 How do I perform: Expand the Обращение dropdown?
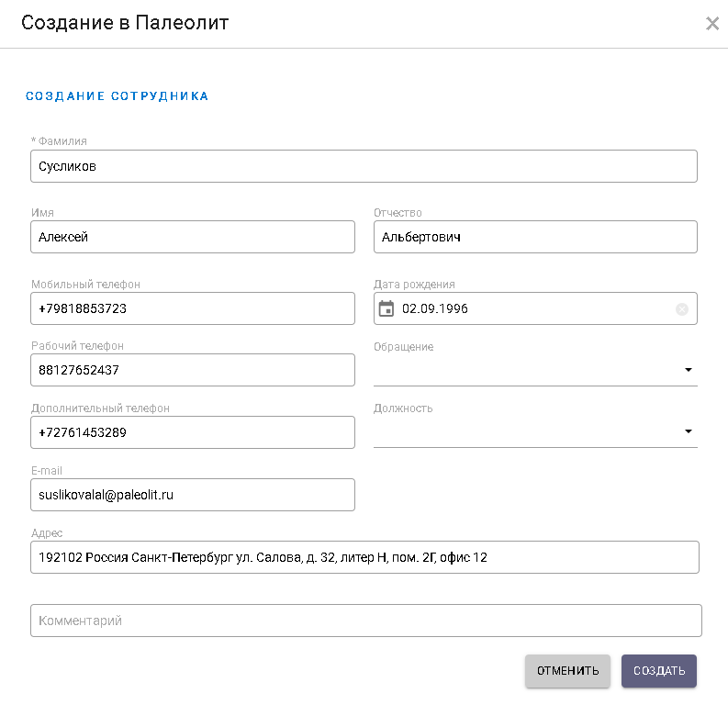tap(535, 370)
